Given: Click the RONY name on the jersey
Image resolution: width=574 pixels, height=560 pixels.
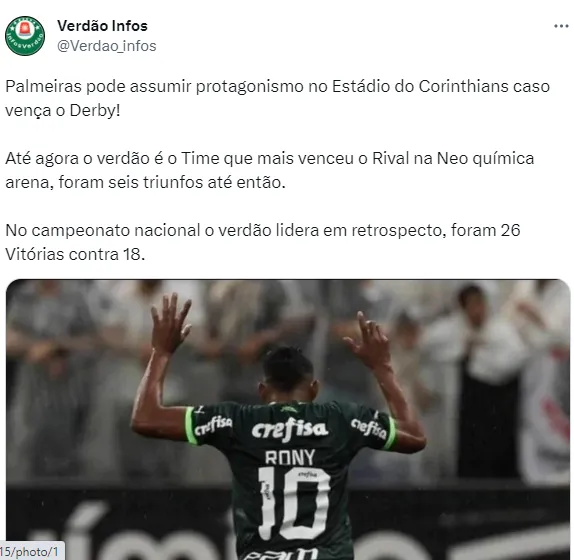Looking at the screenshot, I should [x=290, y=458].
